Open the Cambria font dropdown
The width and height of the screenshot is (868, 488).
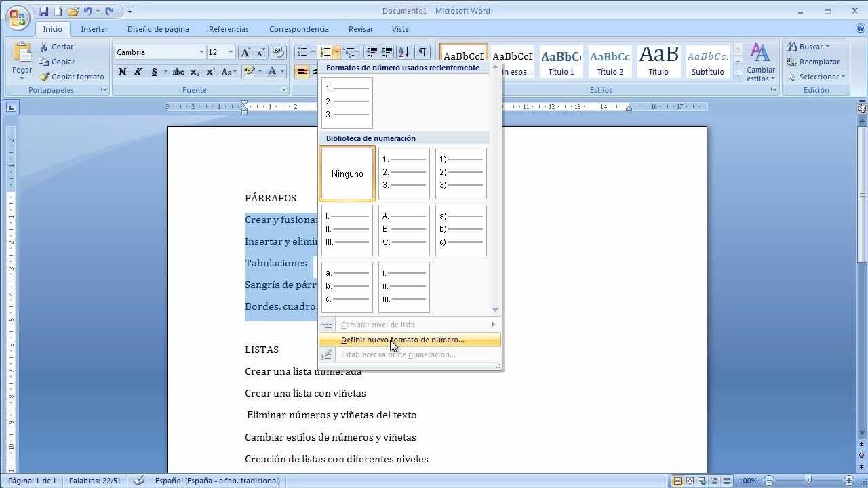pos(201,52)
